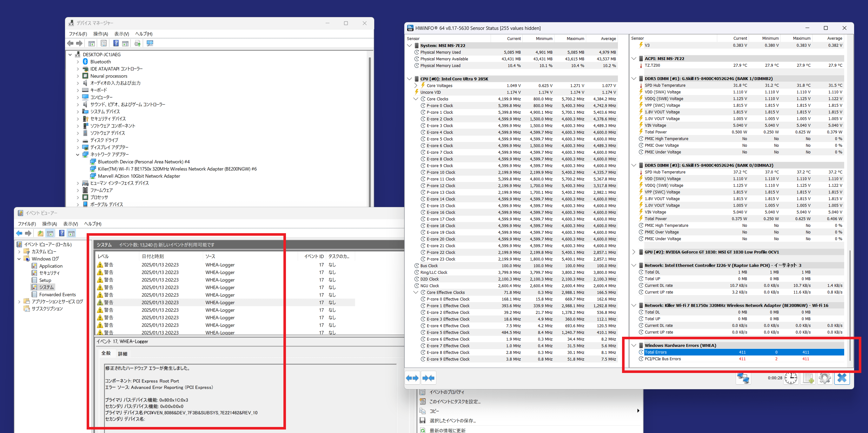Screen dimensions: 868x433
Task: Click Device Manager blue help question icon
Action: [x=116, y=43]
